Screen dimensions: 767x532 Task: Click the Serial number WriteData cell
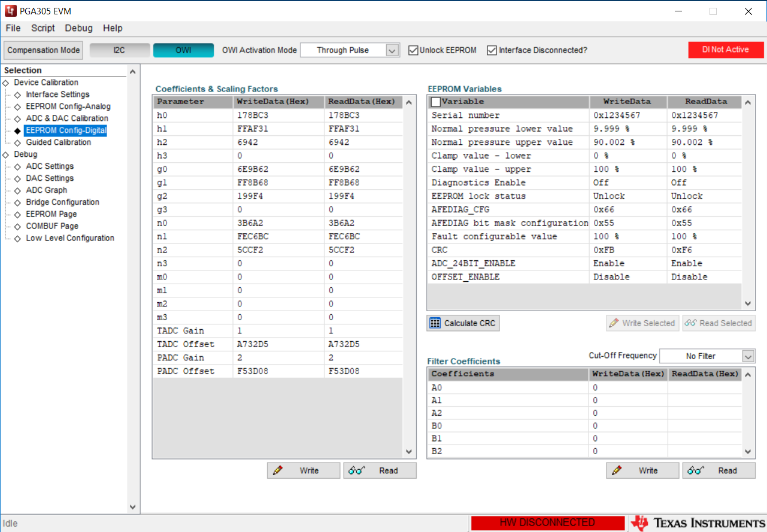click(628, 115)
